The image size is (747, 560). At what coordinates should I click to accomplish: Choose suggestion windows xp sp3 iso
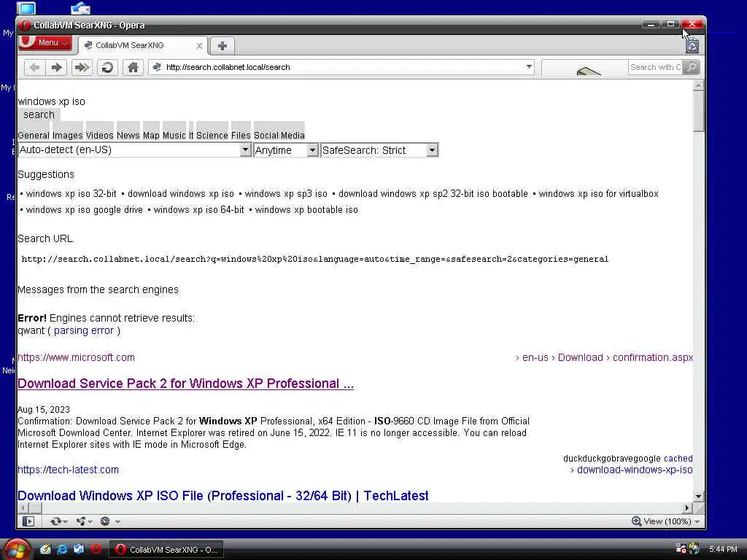tap(286, 194)
